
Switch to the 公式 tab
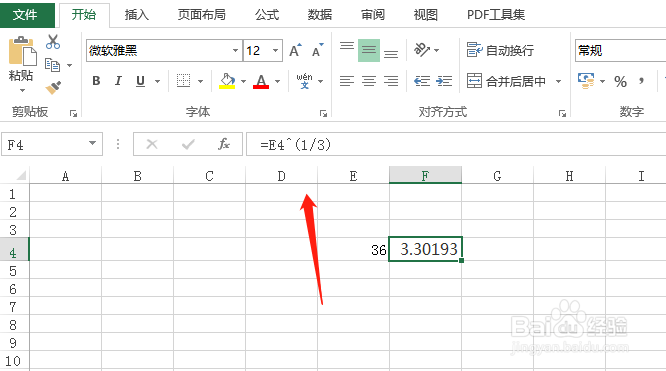(267, 15)
